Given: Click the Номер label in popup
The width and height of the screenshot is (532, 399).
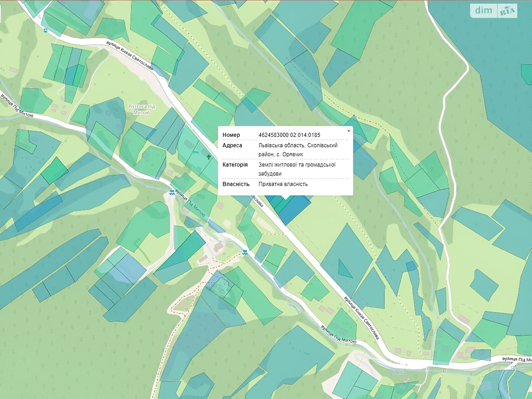Looking at the screenshot, I should coord(231,135).
